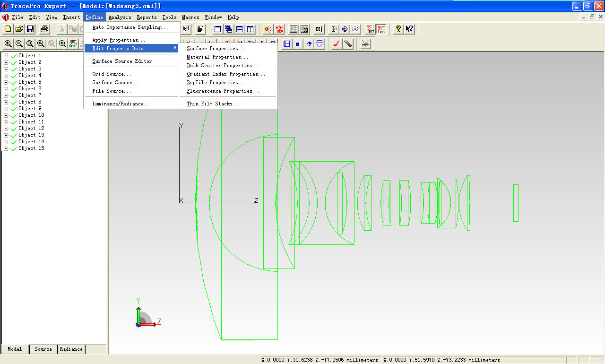This screenshot has height=364, width=605.
Task: Click the tile horizontally icon
Action: point(240,29)
